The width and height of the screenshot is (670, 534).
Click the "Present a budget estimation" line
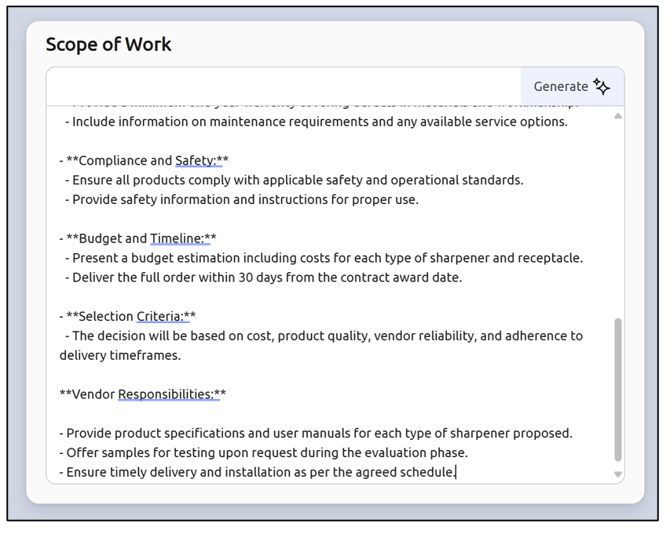click(324, 258)
